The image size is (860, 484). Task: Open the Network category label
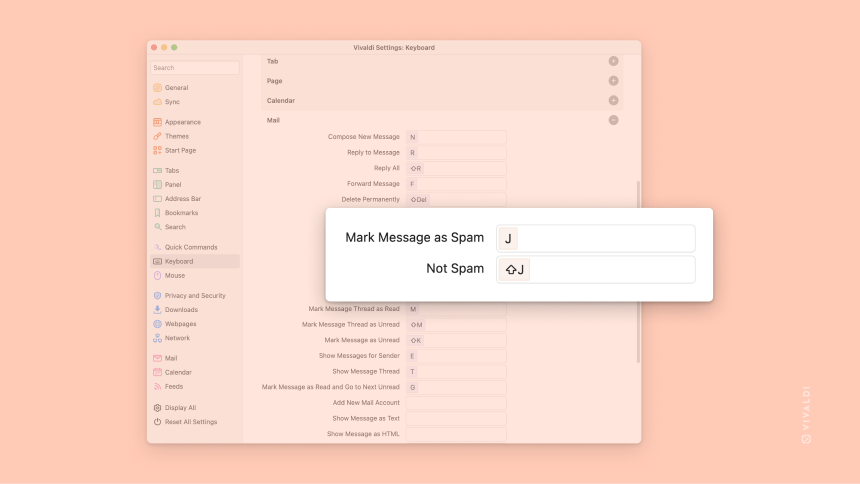tap(177, 338)
